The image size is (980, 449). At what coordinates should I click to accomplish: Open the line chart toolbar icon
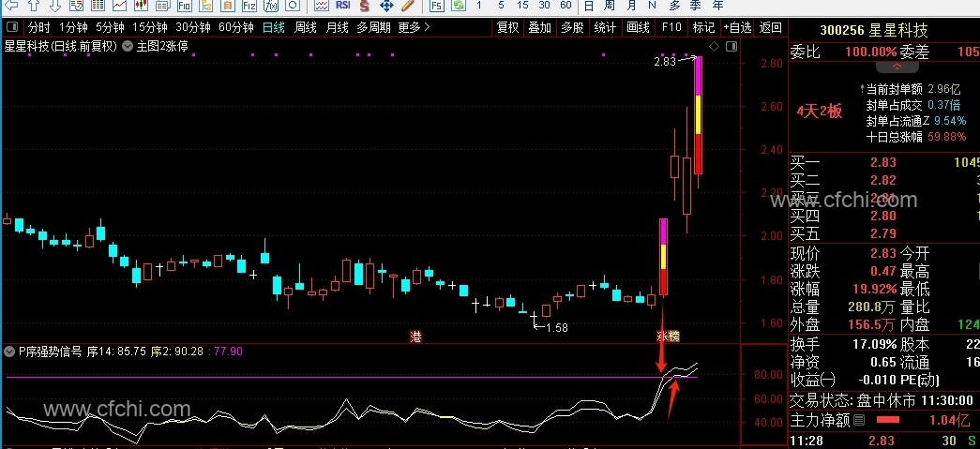click(x=119, y=6)
